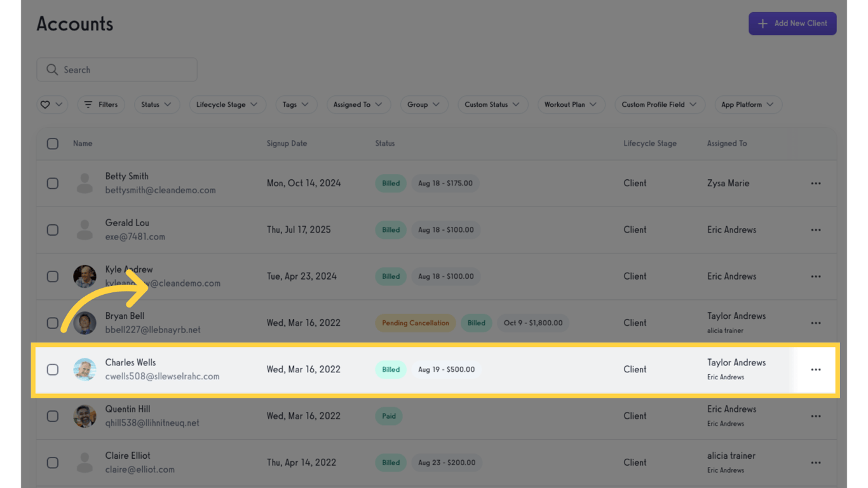
Task: Open the favorites heart filter
Action: click(52, 104)
